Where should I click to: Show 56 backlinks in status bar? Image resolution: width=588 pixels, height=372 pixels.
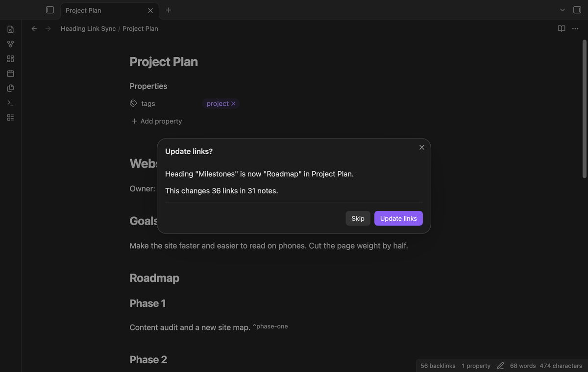(x=438, y=366)
